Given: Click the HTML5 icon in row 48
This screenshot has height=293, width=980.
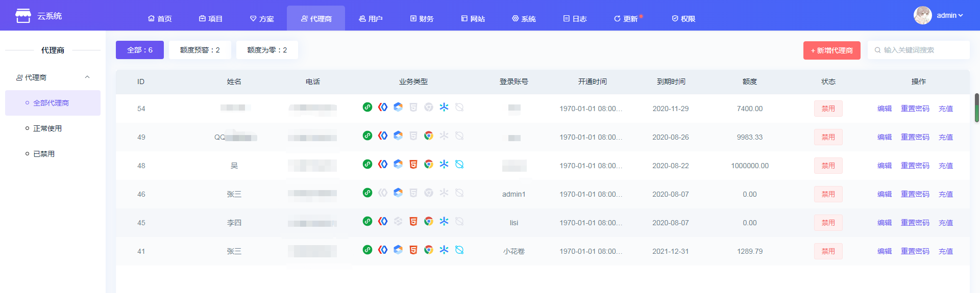Looking at the screenshot, I should pyautogui.click(x=413, y=164).
